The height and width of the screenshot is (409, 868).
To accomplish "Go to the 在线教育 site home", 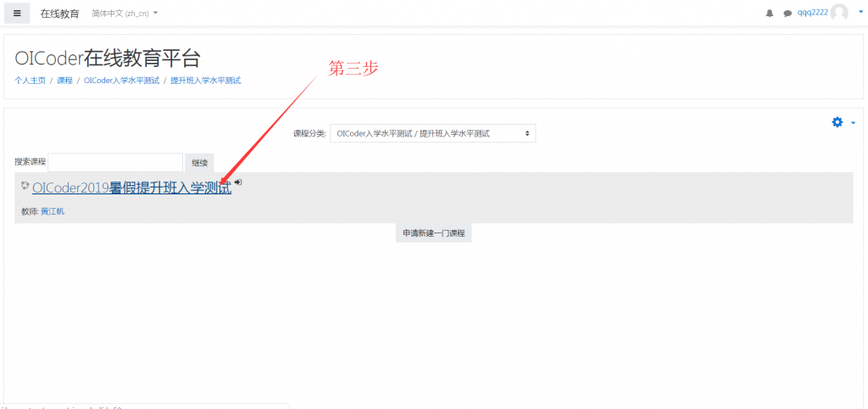I will (60, 14).
